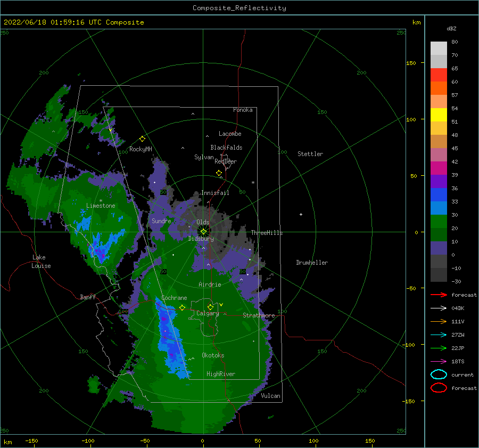Image resolution: width=479 pixels, height=448 pixels.
Task: Click the km unit label at top right
Action: pos(416,22)
